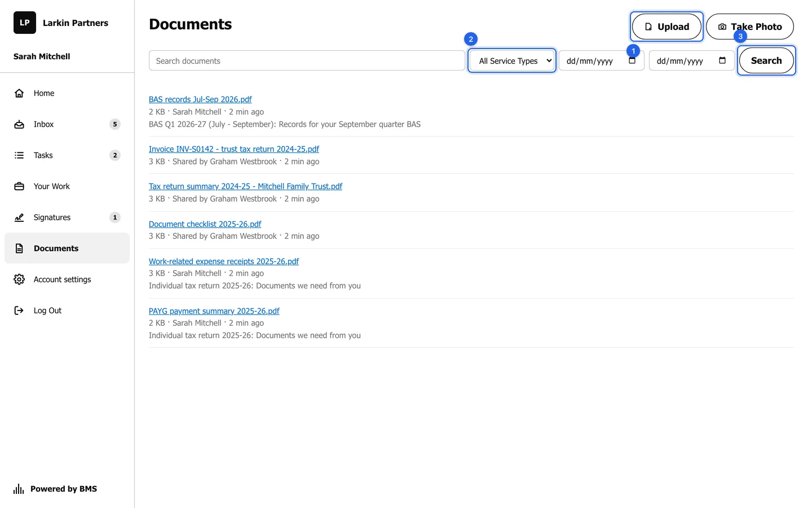Open Work-related expense receipts 2025-26.pdf
The height and width of the screenshot is (508, 812).
pos(224,261)
